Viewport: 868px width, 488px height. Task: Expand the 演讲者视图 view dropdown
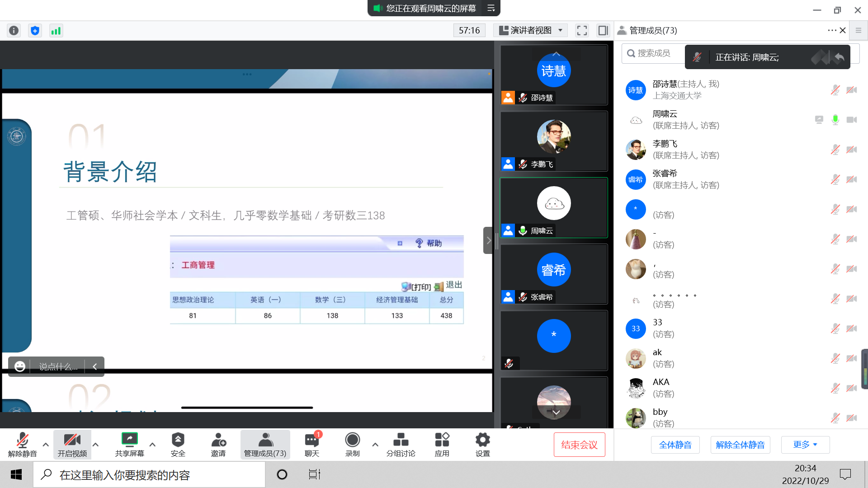pos(531,30)
